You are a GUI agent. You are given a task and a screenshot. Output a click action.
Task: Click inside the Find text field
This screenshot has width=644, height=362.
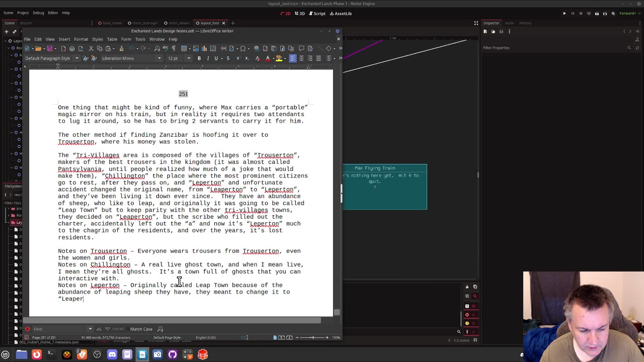59,329
